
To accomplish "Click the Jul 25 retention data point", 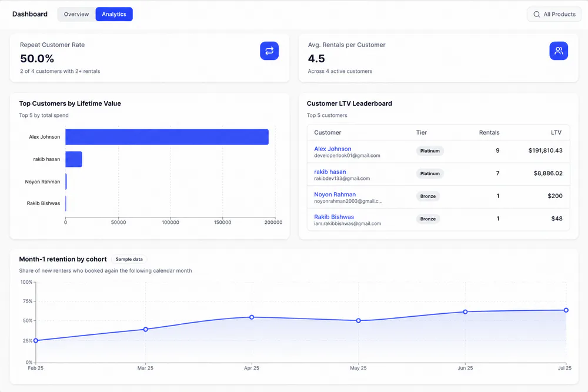I will [x=566, y=310].
